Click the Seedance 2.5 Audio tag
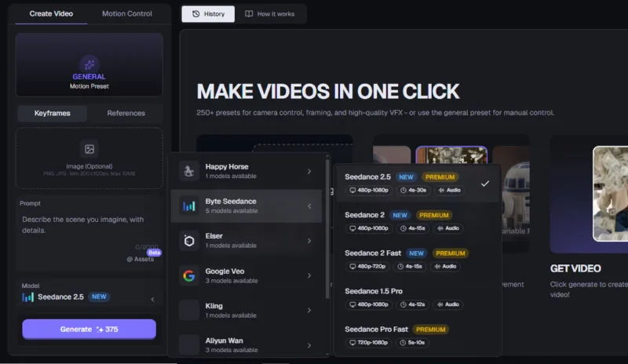The image size is (628, 364). [x=449, y=190]
